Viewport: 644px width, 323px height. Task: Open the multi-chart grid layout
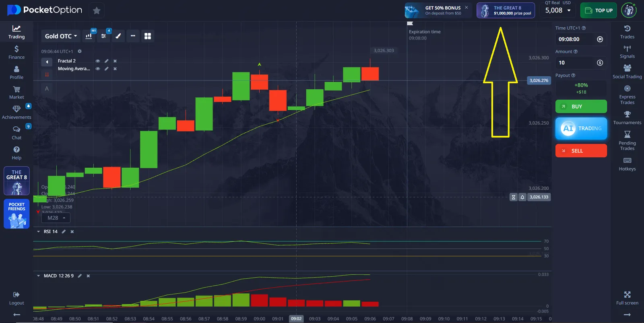pos(148,36)
